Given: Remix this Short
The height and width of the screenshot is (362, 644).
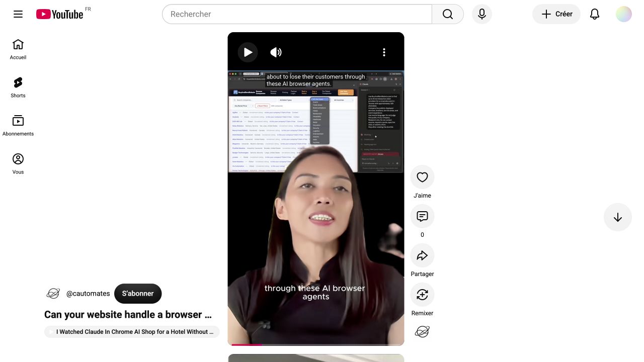Looking at the screenshot, I should tap(422, 295).
